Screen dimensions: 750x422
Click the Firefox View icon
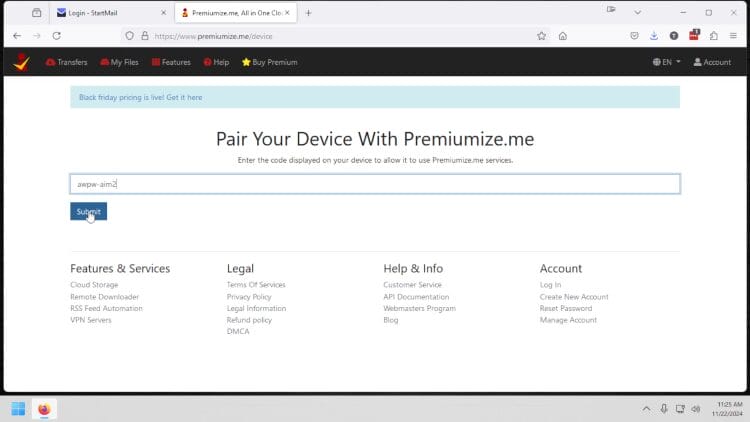pyautogui.click(x=37, y=13)
